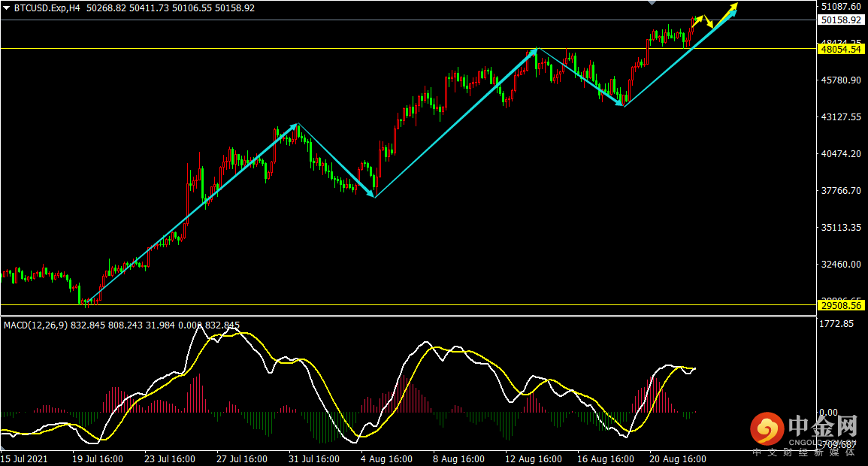Click the 12 Aug 16:00 time label
868x466 pixels.
click(533, 459)
